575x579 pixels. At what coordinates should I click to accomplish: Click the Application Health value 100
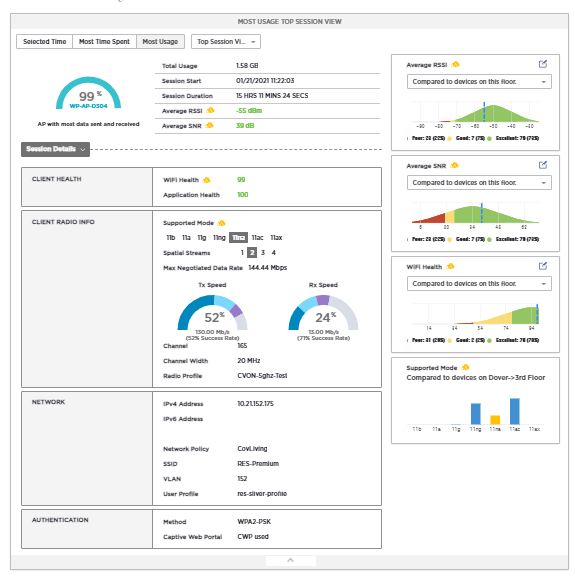[x=243, y=195]
